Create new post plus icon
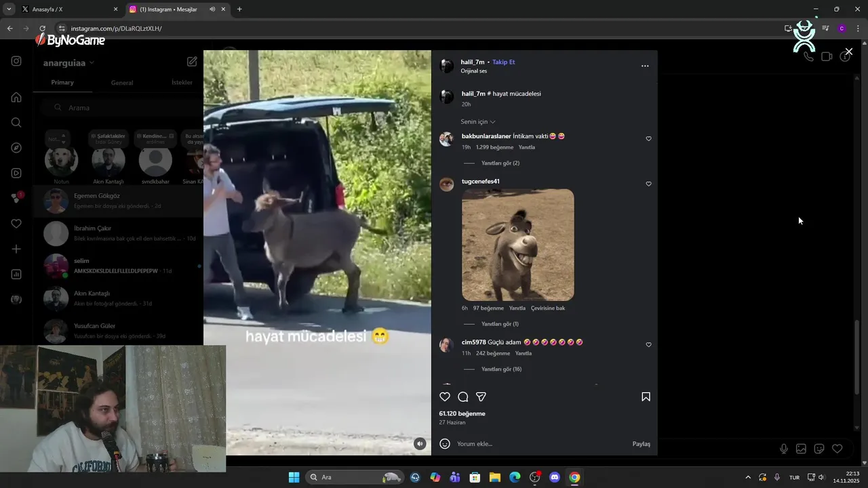This screenshot has height=488, width=868. 16,249
